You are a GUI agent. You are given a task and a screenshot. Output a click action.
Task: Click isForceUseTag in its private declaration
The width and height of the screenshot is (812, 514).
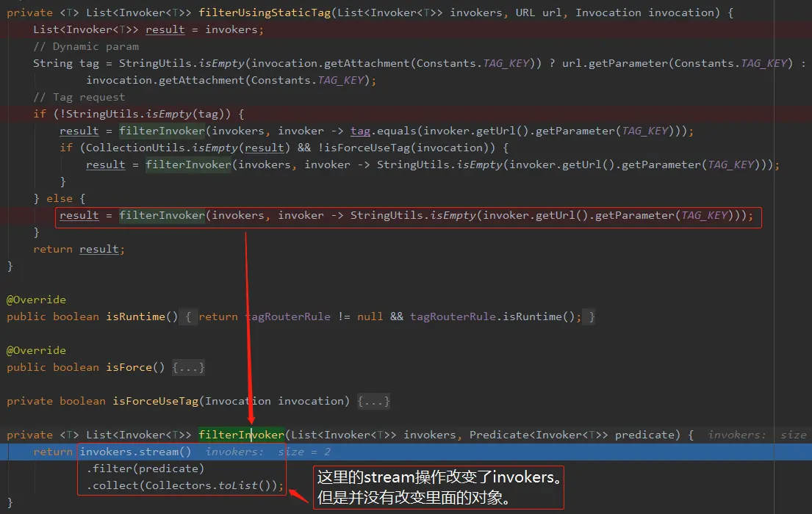pos(155,401)
